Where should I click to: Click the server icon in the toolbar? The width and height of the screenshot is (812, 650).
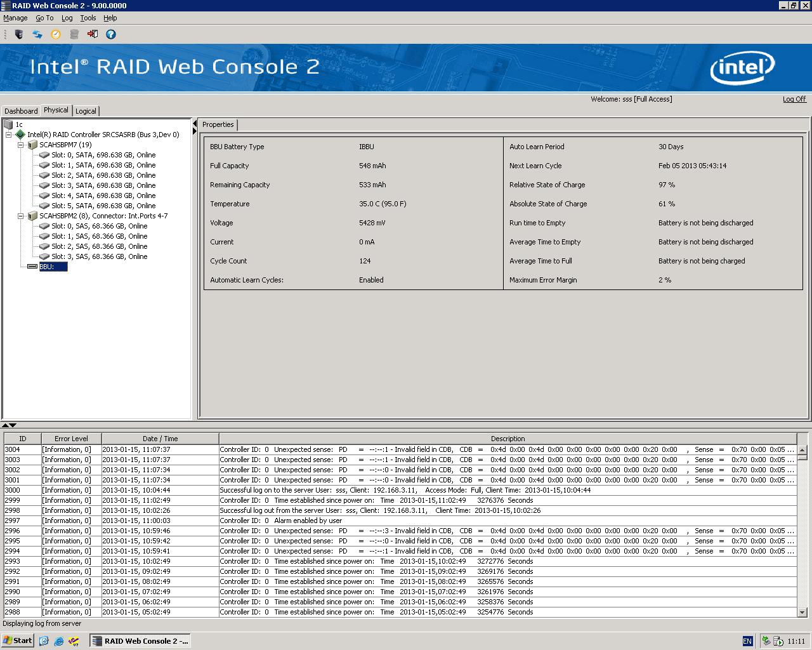(19, 34)
